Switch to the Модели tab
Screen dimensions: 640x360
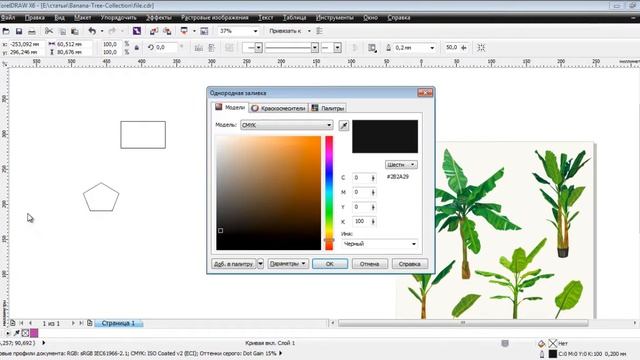(x=231, y=107)
